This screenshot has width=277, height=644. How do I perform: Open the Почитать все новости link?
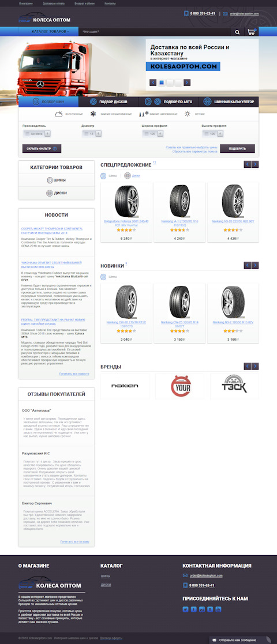74,374
